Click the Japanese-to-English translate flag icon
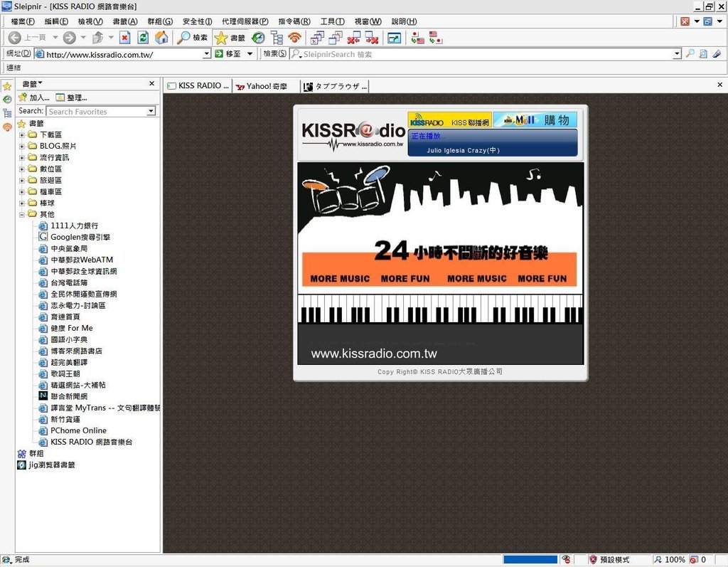This screenshot has height=567, width=728. (x=418, y=38)
